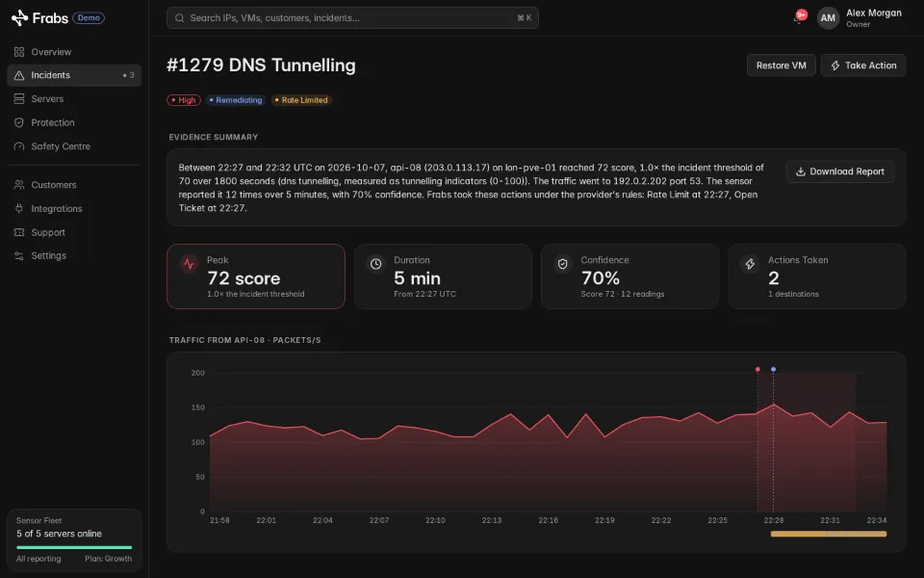
Task: Open the notifications bell icon
Action: tap(798, 18)
